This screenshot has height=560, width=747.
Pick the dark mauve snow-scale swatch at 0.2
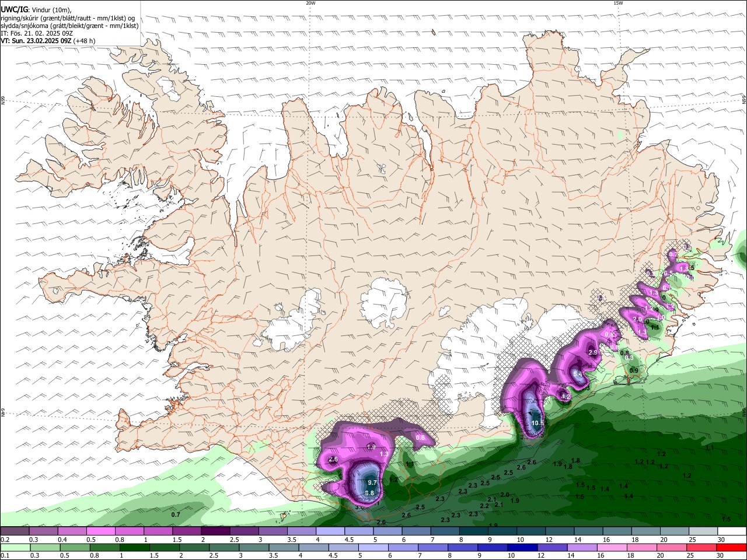point(15,531)
